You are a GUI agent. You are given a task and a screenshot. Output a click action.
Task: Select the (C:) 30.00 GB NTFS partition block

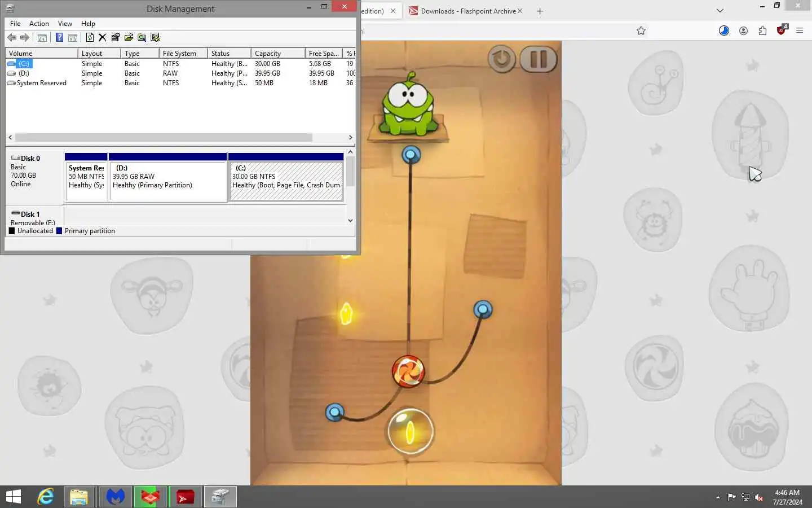point(286,177)
